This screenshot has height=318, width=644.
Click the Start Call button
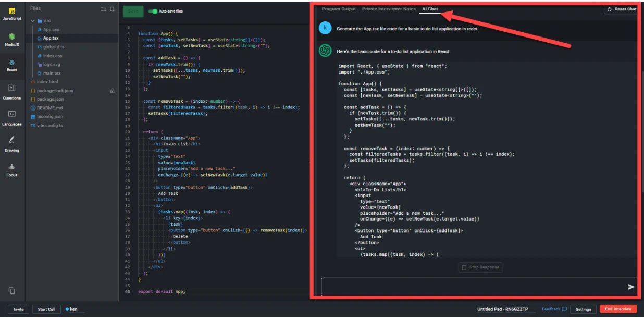(x=46, y=309)
